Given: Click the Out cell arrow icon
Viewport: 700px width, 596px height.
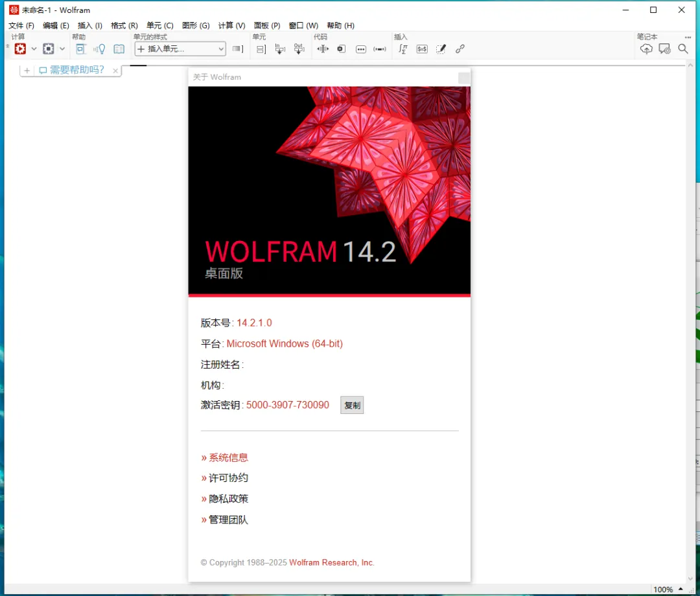Looking at the screenshot, I should click(299, 49).
